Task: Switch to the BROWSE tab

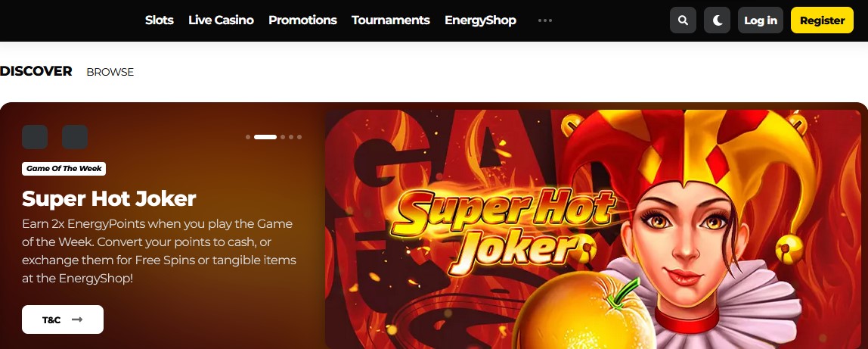Action: [110, 72]
